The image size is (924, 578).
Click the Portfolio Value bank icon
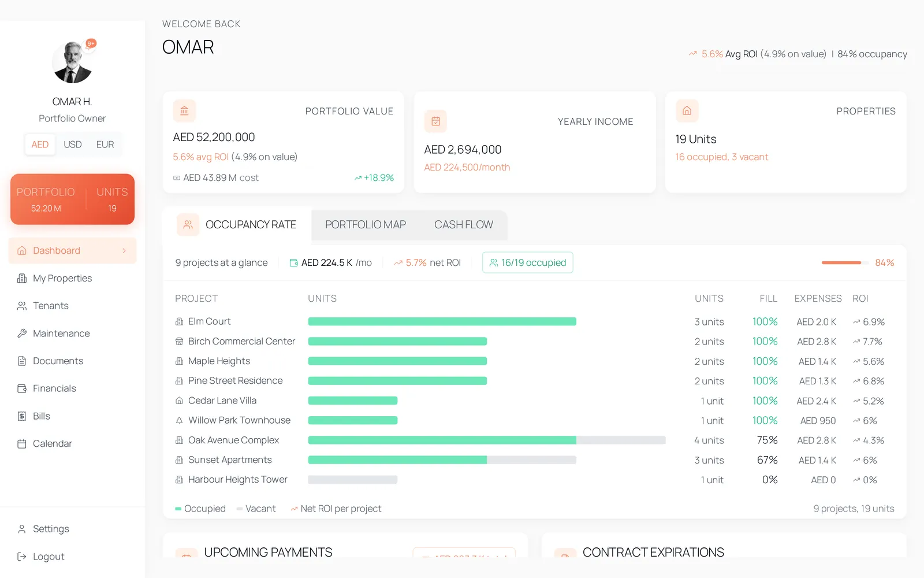184,110
